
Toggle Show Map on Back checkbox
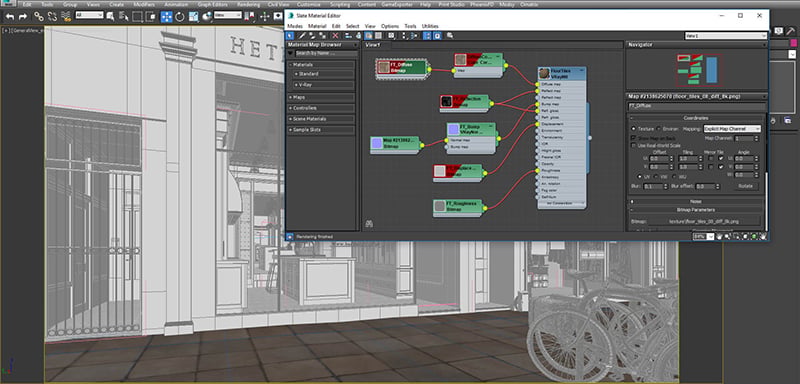click(x=633, y=138)
